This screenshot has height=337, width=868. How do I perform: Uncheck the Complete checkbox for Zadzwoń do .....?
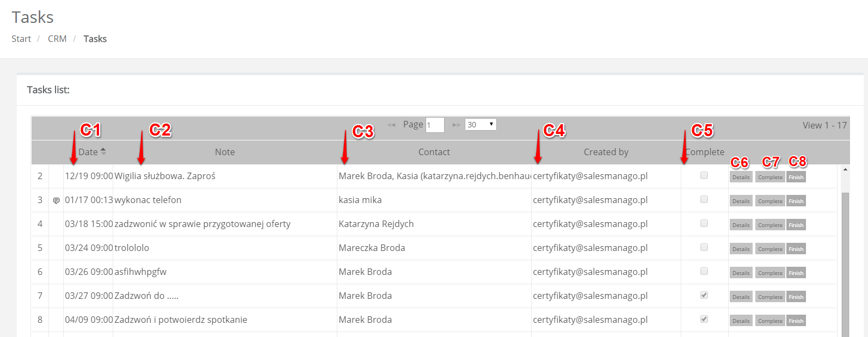pos(704,295)
